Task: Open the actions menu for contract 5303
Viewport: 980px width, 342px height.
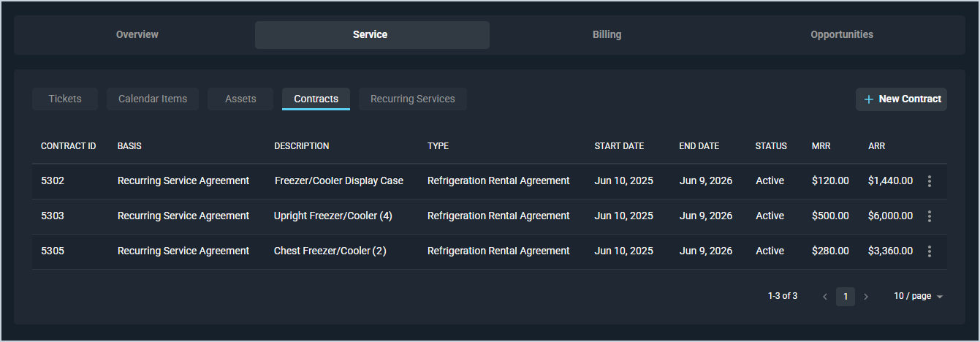Action: 929,216
